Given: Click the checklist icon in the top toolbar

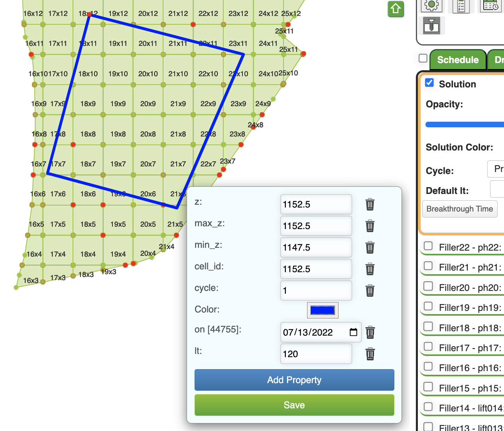Looking at the screenshot, I should pos(461,5).
